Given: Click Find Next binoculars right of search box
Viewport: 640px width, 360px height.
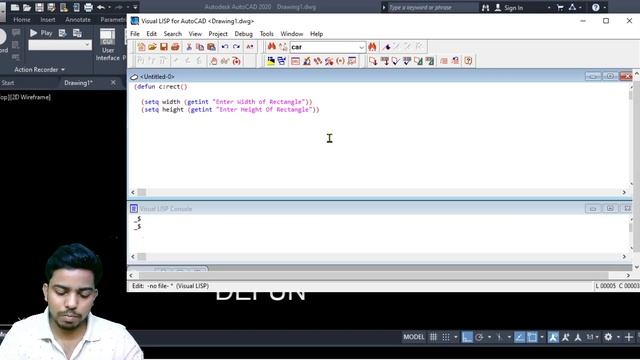Looking at the screenshot, I should click(372, 47).
